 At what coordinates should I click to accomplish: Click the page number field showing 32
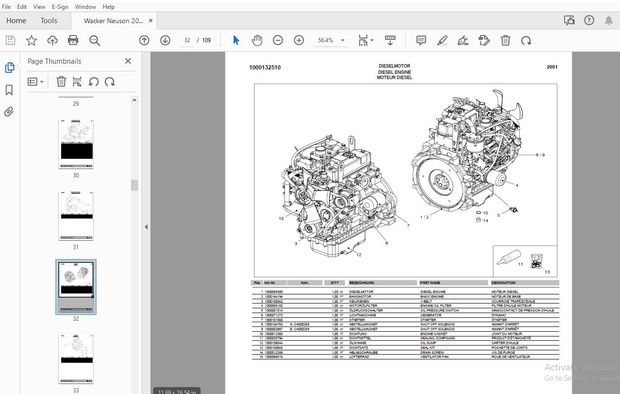187,40
